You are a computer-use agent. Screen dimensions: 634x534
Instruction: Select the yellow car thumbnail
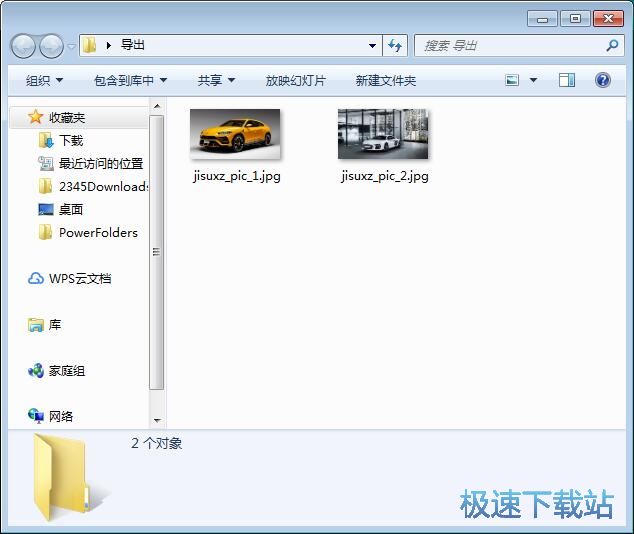pos(235,134)
